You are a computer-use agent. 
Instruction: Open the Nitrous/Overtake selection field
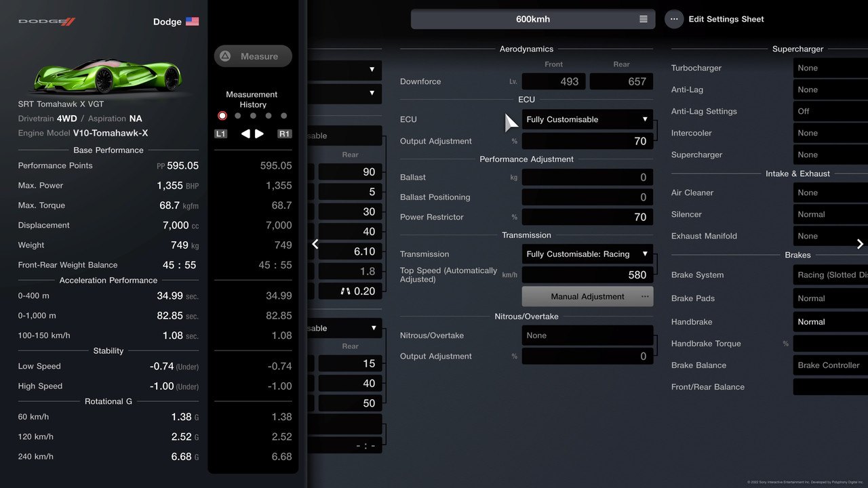pyautogui.click(x=587, y=335)
